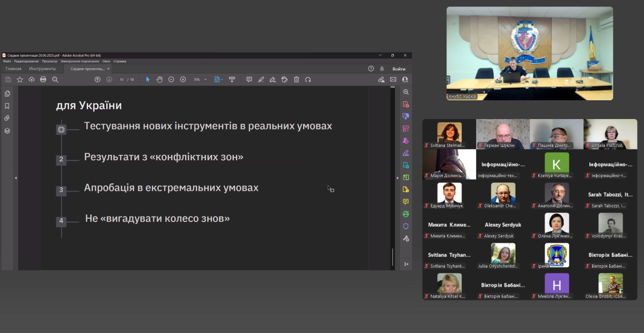Choose the arrow selection tool
The width and height of the screenshot is (644, 333).
[x=148, y=79]
